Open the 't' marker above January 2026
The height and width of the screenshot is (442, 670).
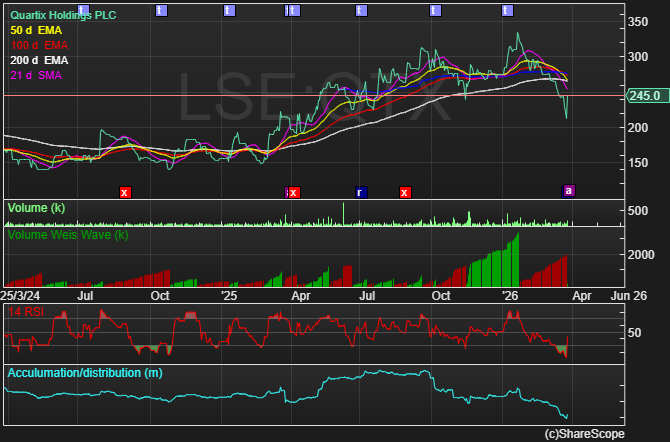pyautogui.click(x=507, y=10)
